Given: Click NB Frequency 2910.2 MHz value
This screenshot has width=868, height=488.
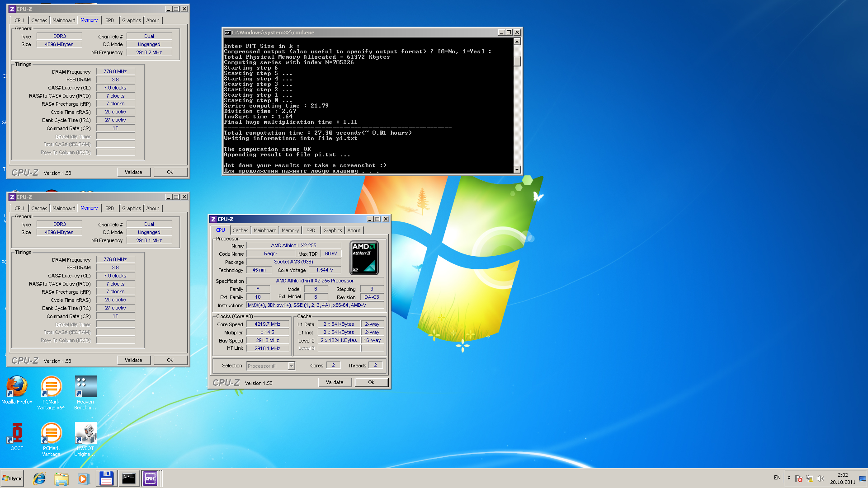Looking at the screenshot, I should 149,53.
